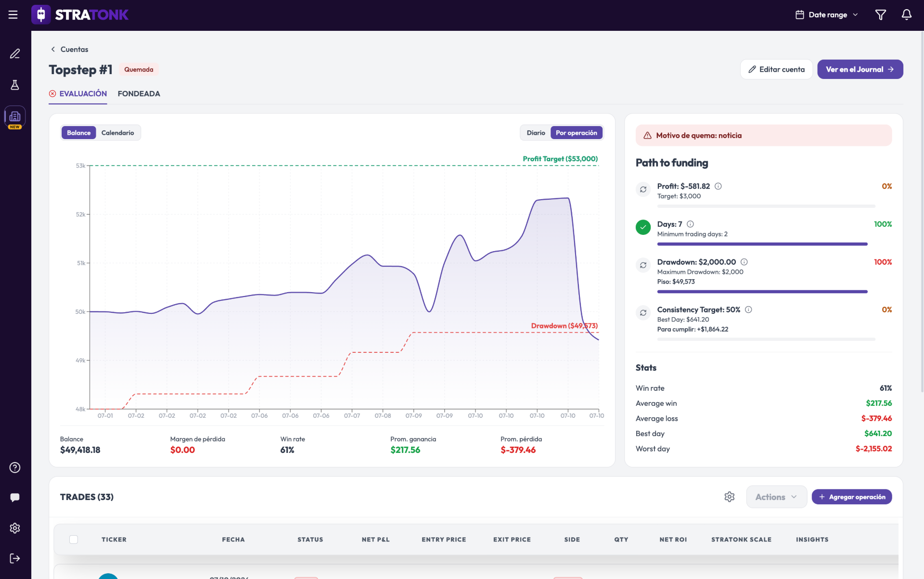Select the EVALUACIÓN tab
Viewport: 924px width, 579px height.
coord(78,94)
